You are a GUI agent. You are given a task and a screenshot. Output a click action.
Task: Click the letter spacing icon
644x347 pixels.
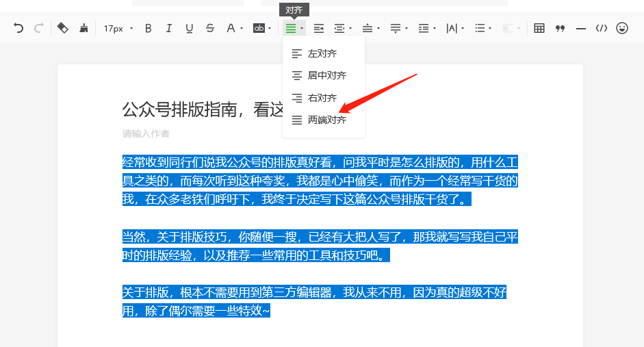[x=452, y=28]
